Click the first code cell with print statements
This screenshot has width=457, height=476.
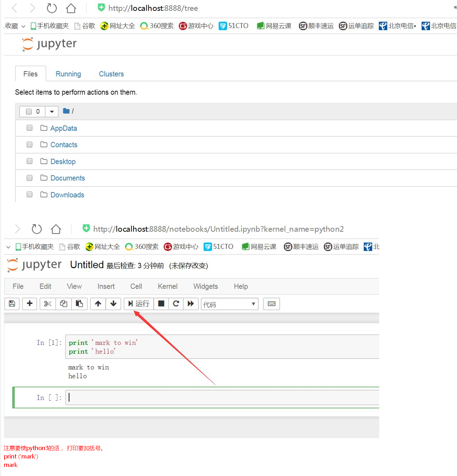coord(222,347)
